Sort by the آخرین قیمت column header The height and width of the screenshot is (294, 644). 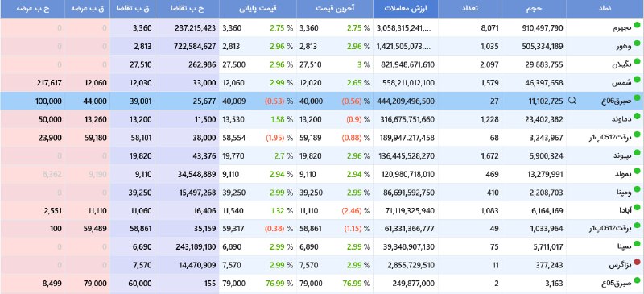tap(335, 9)
